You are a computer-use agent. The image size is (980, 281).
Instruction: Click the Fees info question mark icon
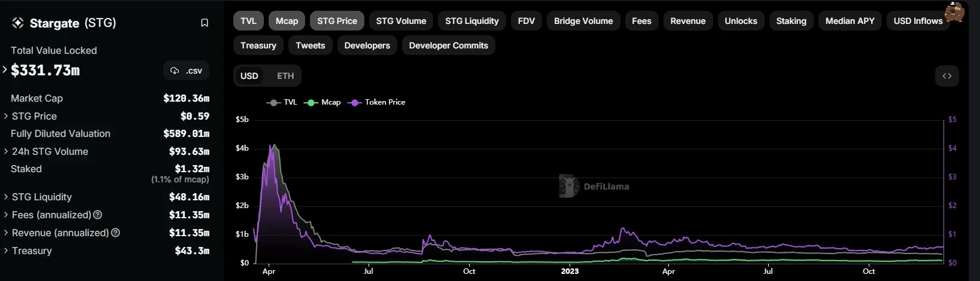[98, 215]
